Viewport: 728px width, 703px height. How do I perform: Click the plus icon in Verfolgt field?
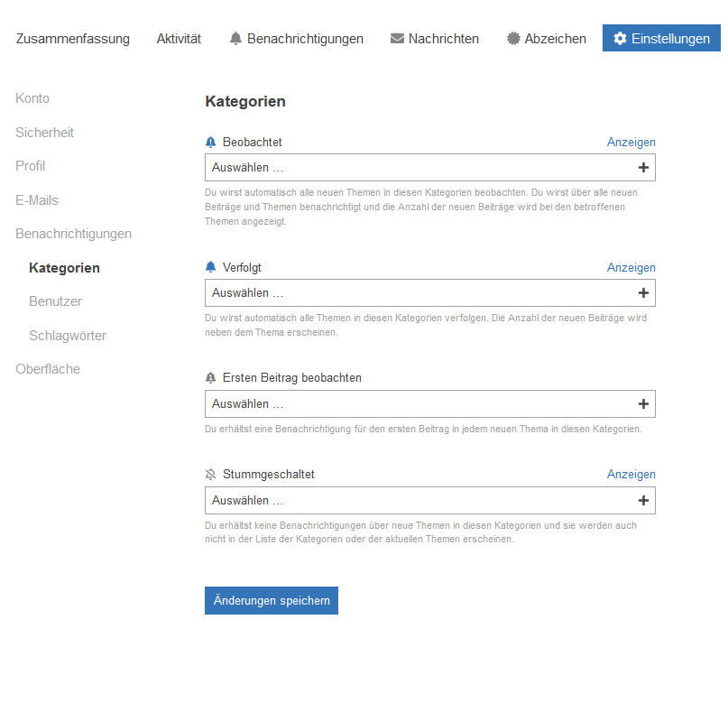click(x=643, y=292)
